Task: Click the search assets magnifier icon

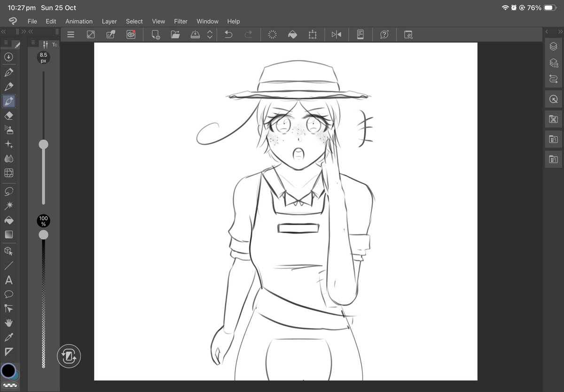Action: click(408, 34)
